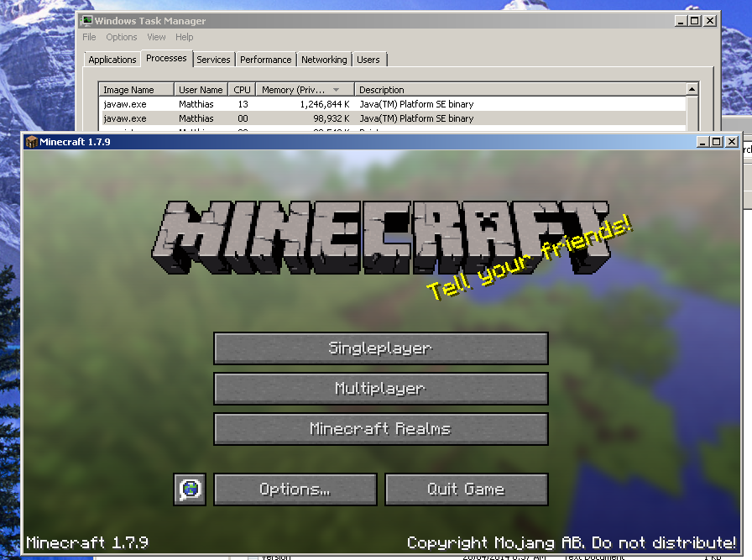Image resolution: width=752 pixels, height=560 pixels.
Task: Maximize the Windows Task Manager window
Action: coord(694,21)
